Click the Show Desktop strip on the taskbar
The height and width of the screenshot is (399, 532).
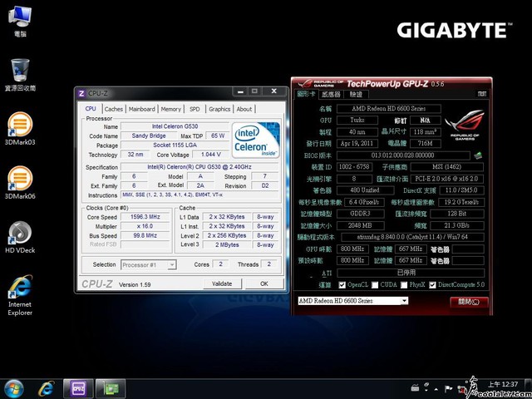[530, 389]
